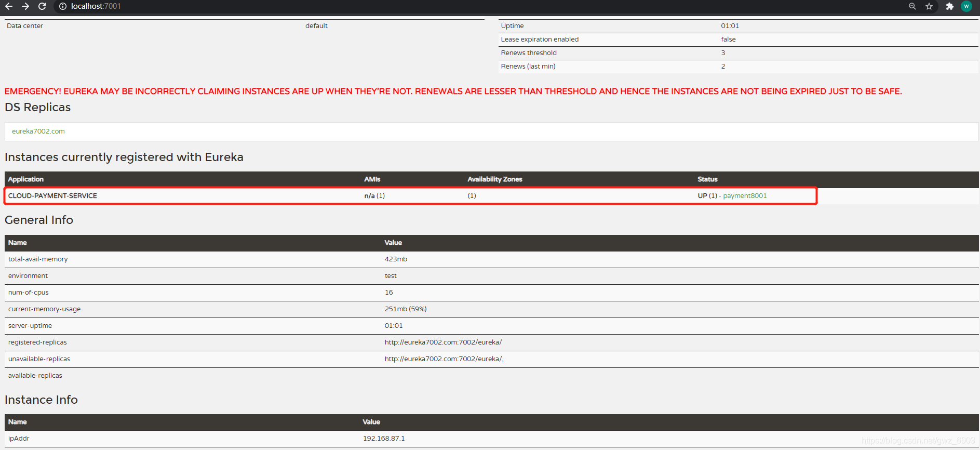Select the registered-replicas URL value
This screenshot has width=980, height=450.
443,342
